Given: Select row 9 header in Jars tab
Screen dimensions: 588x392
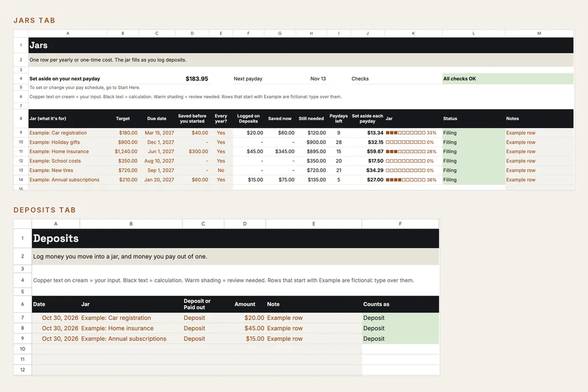Looking at the screenshot, I should click(21, 133).
